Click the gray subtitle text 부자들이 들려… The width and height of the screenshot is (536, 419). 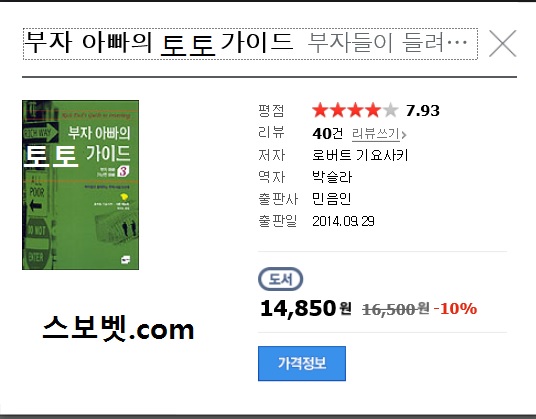tap(387, 43)
